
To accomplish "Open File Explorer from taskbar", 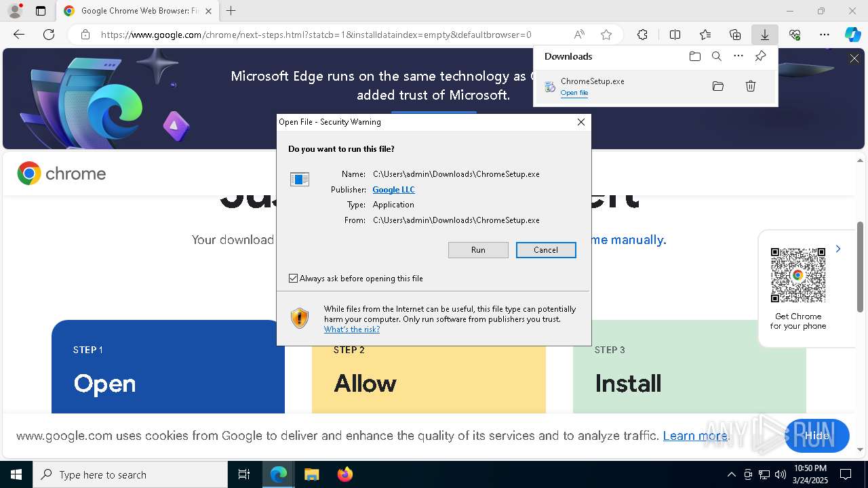I will [311, 474].
